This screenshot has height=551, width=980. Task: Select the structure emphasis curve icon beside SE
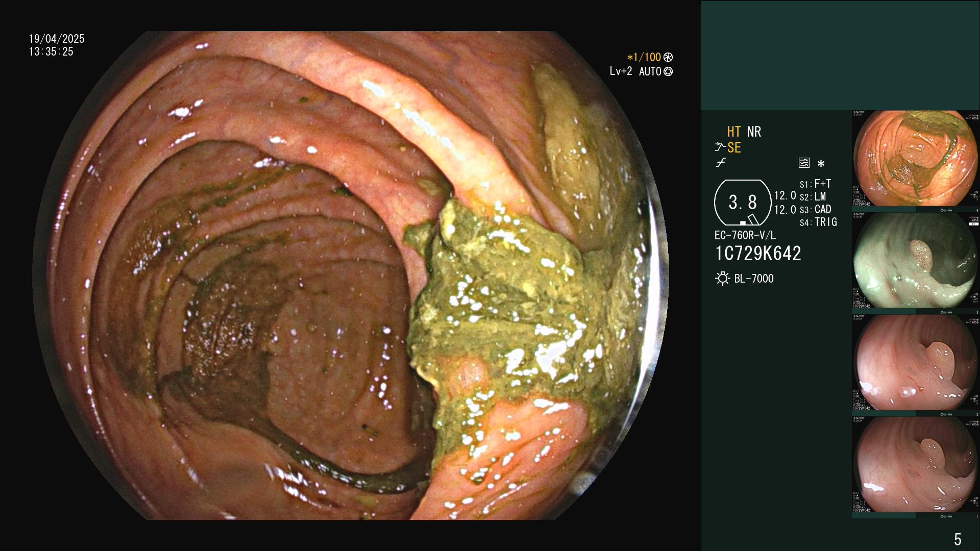[720, 147]
